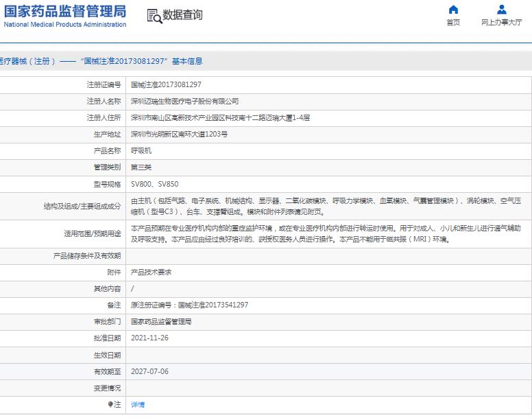Click the 产品名称 row label
This screenshot has width=532, height=420.
tap(107, 151)
